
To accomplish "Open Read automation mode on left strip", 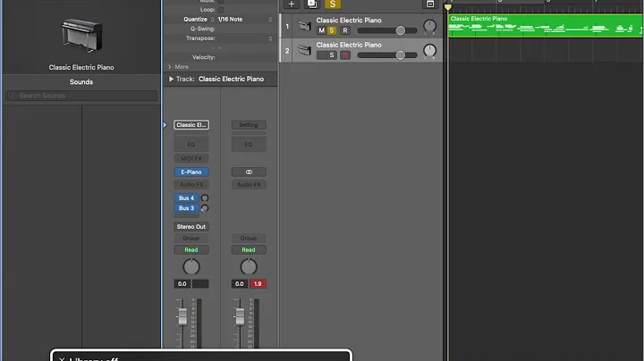I will click(x=191, y=250).
